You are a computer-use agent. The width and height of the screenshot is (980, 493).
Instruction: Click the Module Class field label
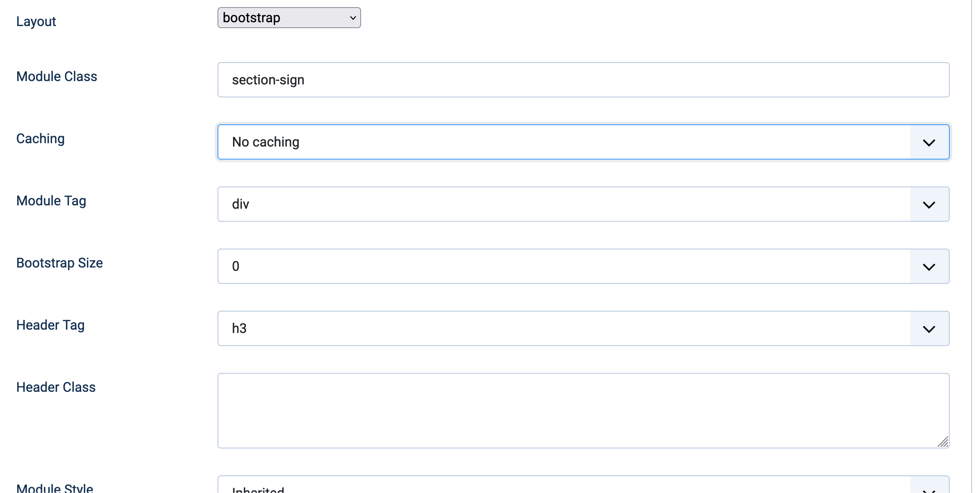click(57, 76)
